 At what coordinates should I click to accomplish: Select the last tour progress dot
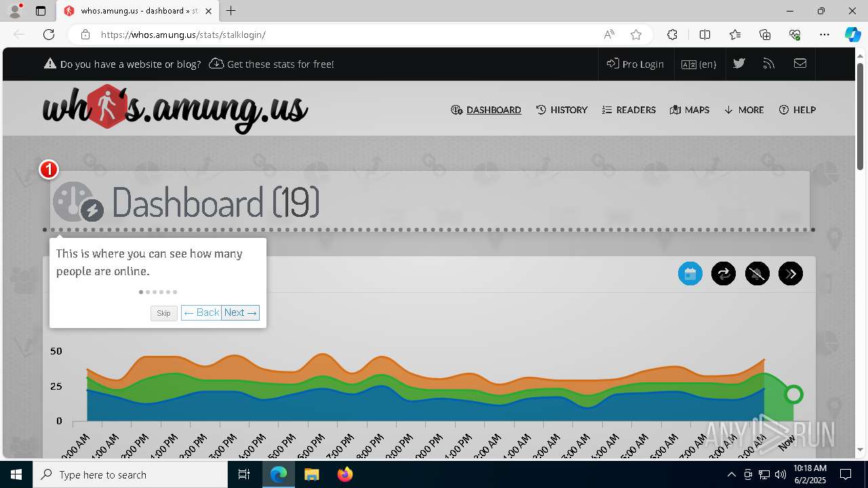tap(175, 292)
